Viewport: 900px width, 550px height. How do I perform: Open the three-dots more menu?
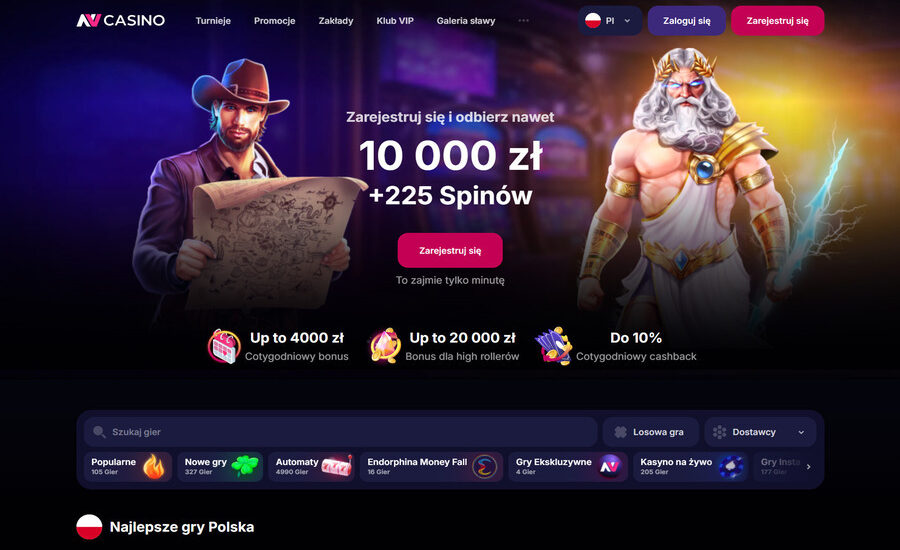523,21
